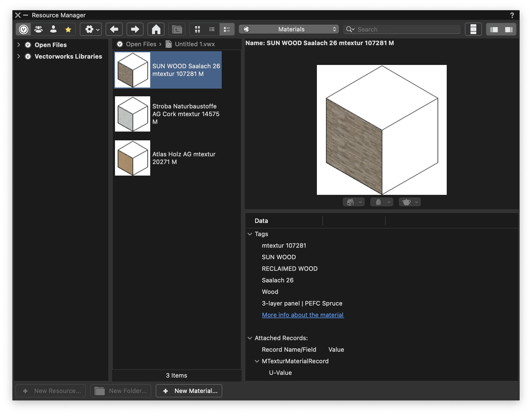Image resolution: width=532 pixels, height=415 pixels.
Task: Open the More info about the material link
Action: tap(303, 315)
